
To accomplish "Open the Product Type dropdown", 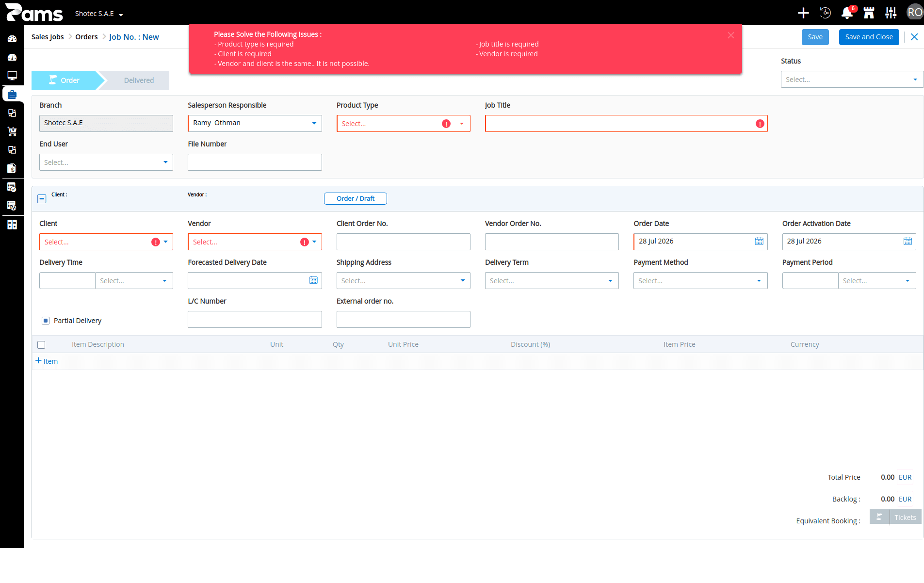I will [x=404, y=124].
